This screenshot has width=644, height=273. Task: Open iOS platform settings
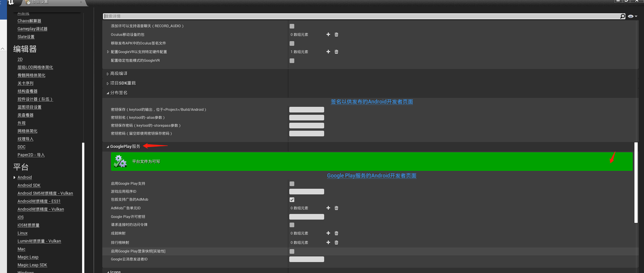21,217
